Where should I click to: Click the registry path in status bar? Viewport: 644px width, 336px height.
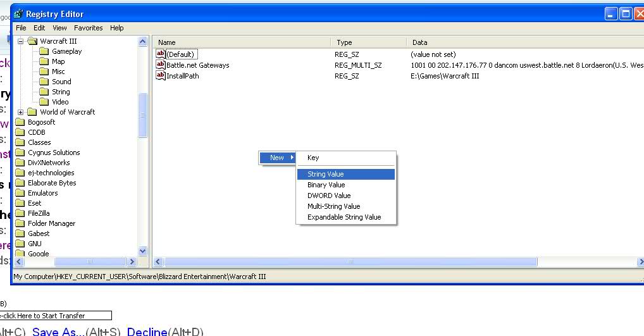tap(140, 277)
